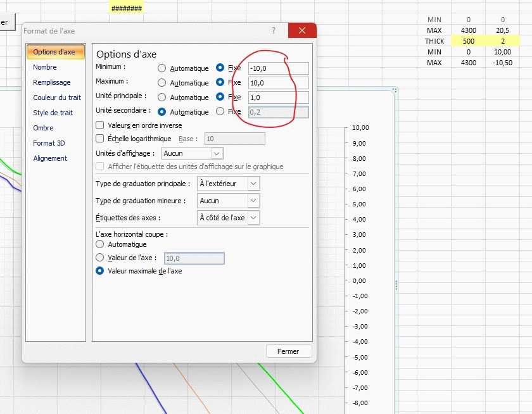Expand Étiquettes des axes dropdown
The height and width of the screenshot is (414, 532).
click(x=253, y=218)
